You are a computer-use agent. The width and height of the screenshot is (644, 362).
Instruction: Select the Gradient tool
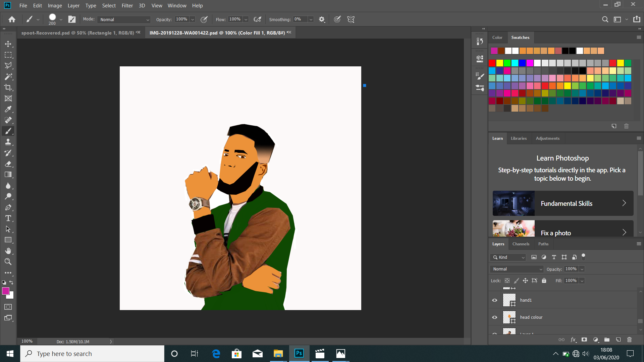(8, 175)
